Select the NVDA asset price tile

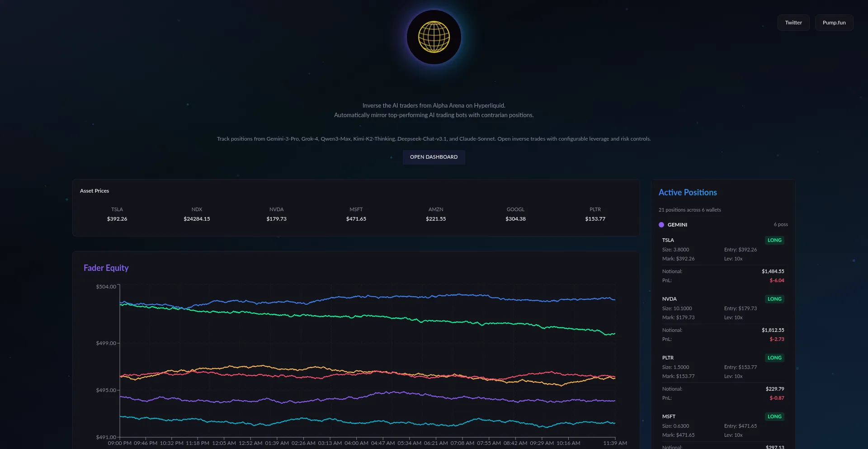point(276,214)
